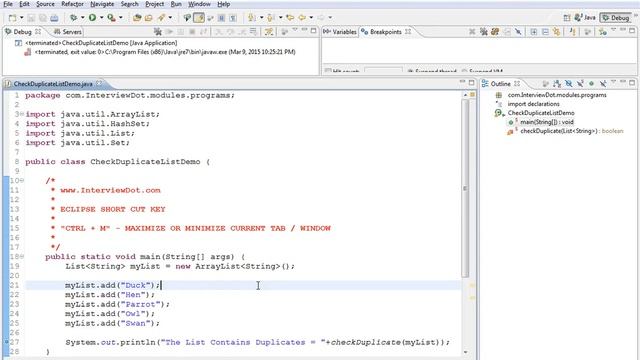Viewport: 640px width, 360px height.
Task: Toggle Hide Non-Public Members in Outline
Action: tap(591, 84)
